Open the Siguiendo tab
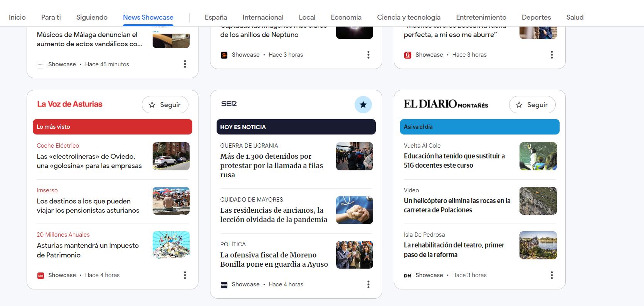 pos(92,17)
